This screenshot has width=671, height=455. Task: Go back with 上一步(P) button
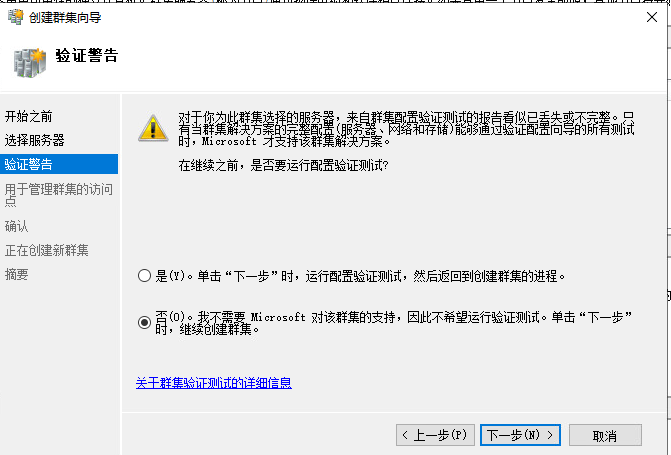pyautogui.click(x=435, y=435)
